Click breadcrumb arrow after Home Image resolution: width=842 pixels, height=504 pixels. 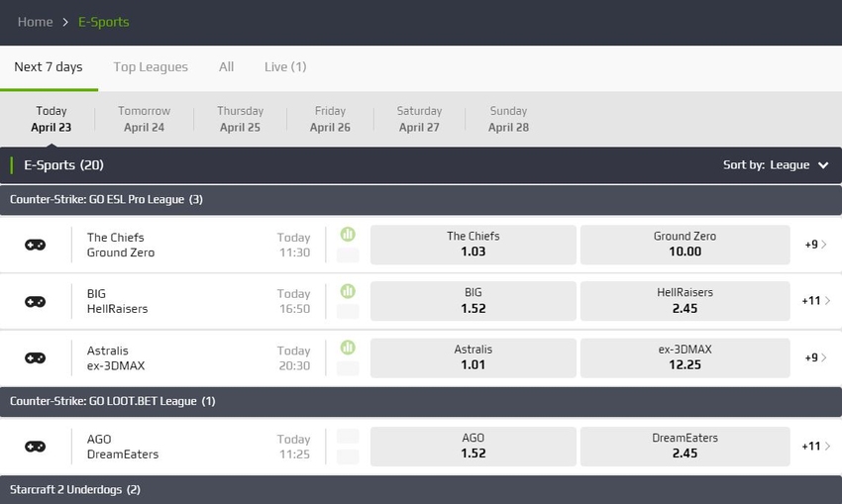pos(65,22)
